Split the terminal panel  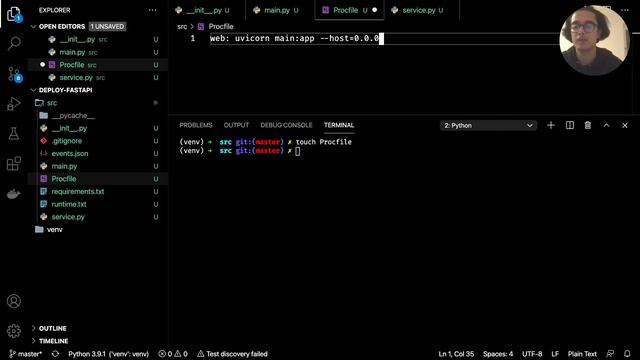pos(570,125)
